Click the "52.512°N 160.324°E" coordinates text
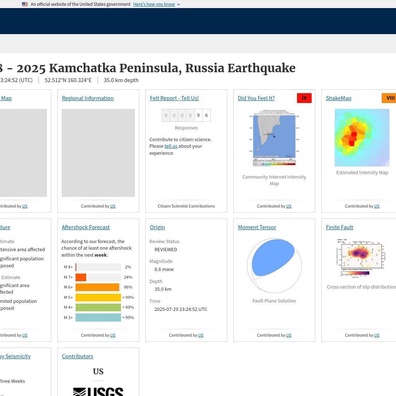 point(68,80)
